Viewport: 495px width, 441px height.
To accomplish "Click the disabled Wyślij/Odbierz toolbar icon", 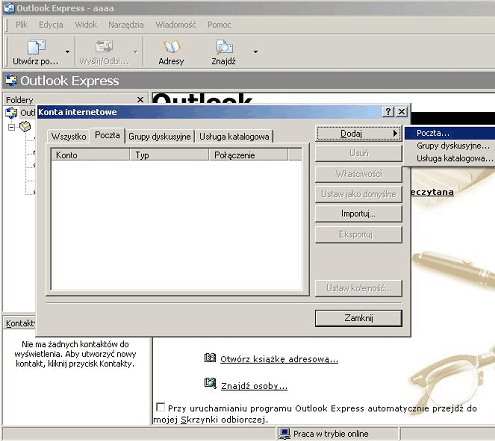I will 104,47.
